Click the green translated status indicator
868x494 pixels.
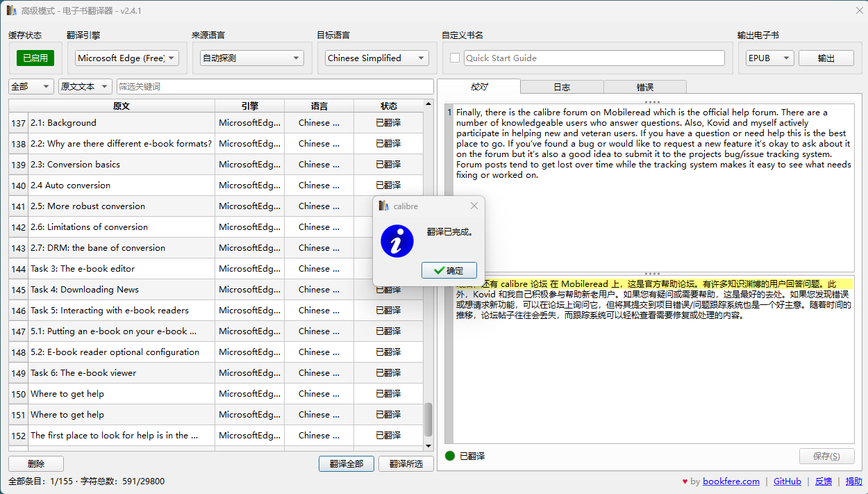450,456
